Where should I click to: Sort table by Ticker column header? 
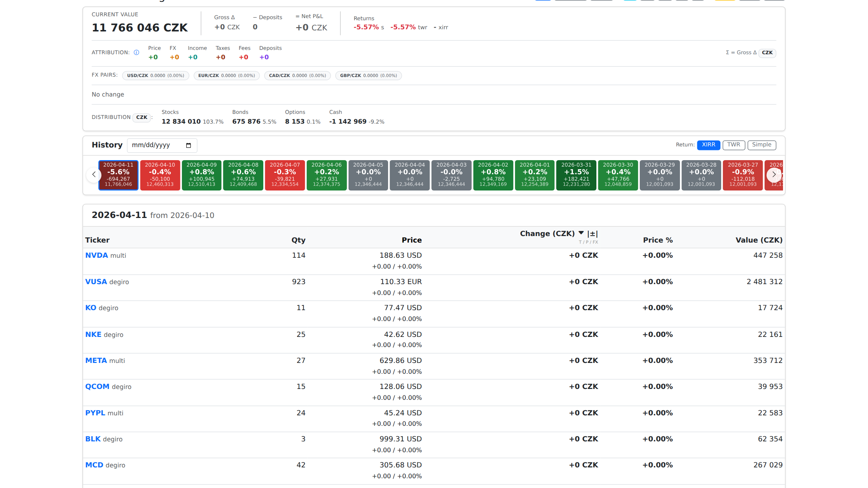pyautogui.click(x=97, y=240)
